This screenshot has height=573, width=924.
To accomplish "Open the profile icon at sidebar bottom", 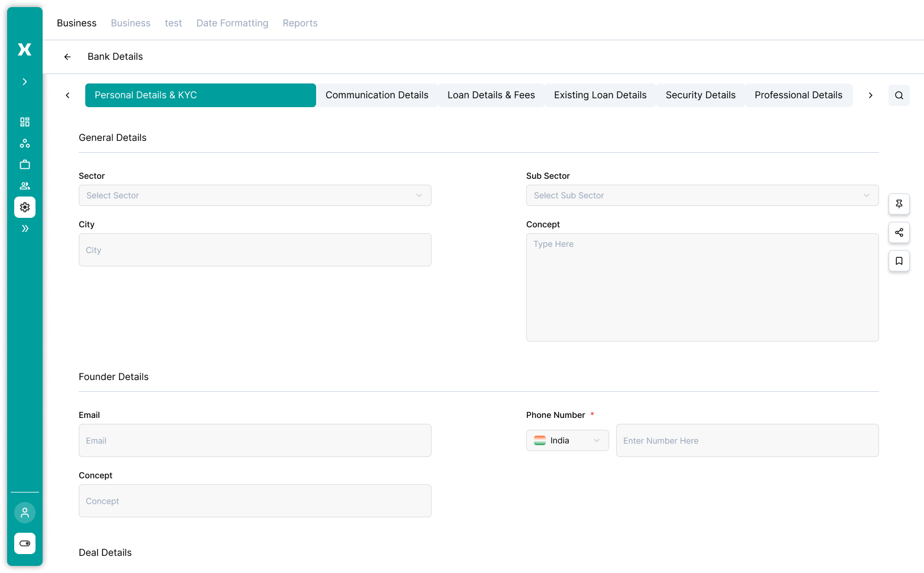I will coord(24,513).
